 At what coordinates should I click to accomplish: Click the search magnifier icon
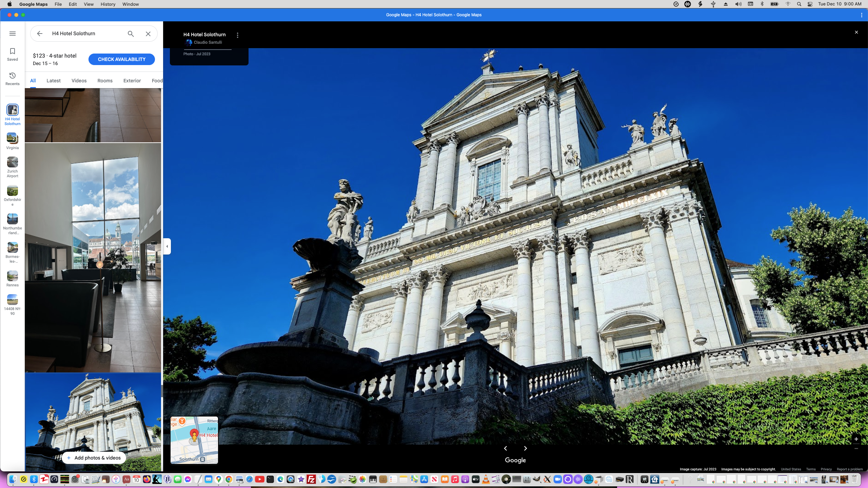point(131,34)
